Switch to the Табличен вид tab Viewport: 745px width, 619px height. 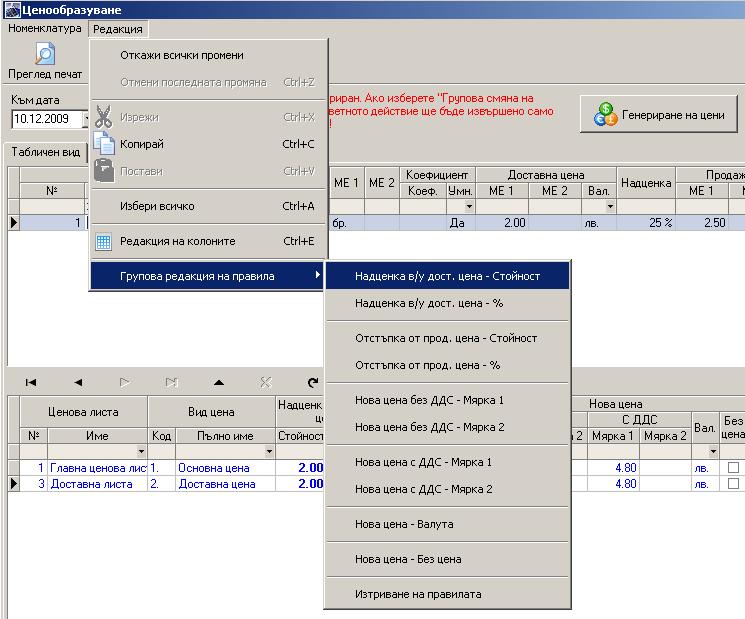point(46,152)
